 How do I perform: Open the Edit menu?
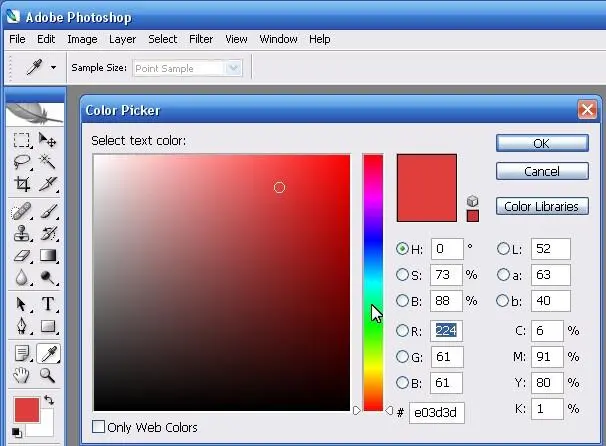[x=46, y=39]
